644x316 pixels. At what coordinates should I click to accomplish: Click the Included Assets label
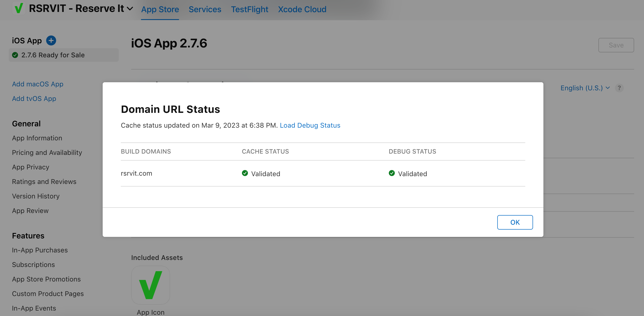(x=157, y=258)
